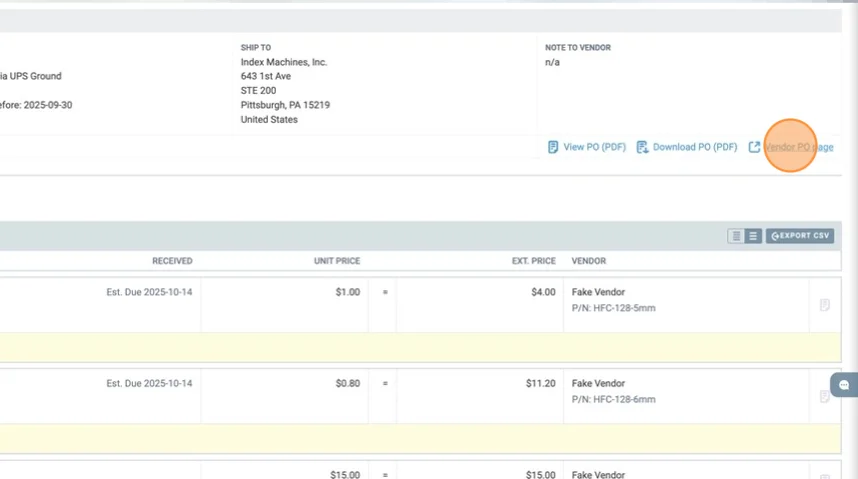Select Fake Vendor in the $11.20 row
This screenshot has height=479, width=858.
tap(598, 383)
